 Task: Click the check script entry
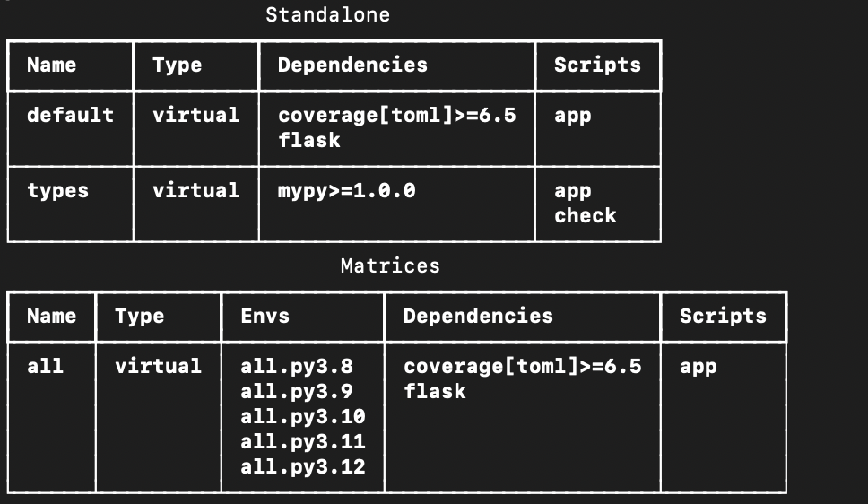tap(585, 216)
